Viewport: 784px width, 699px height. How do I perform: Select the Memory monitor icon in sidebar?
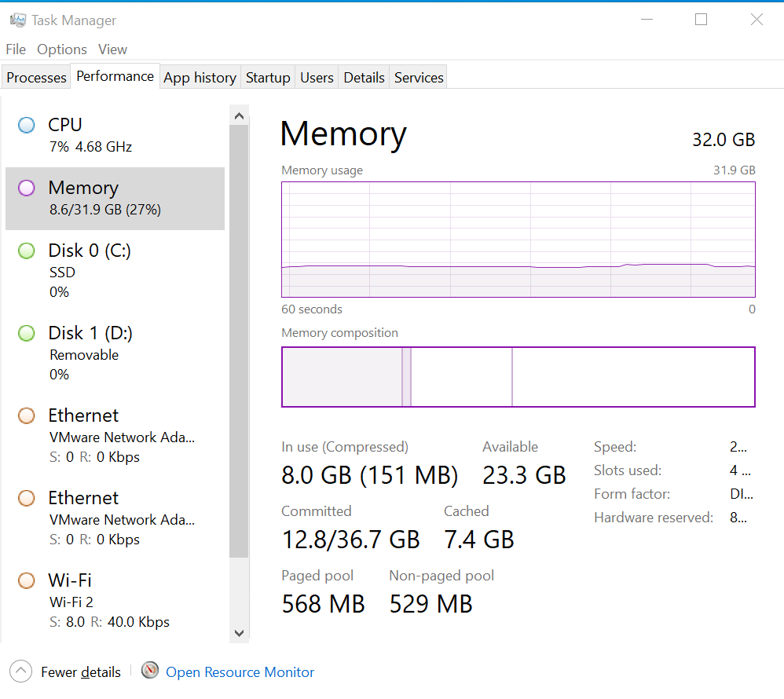pyautogui.click(x=26, y=188)
